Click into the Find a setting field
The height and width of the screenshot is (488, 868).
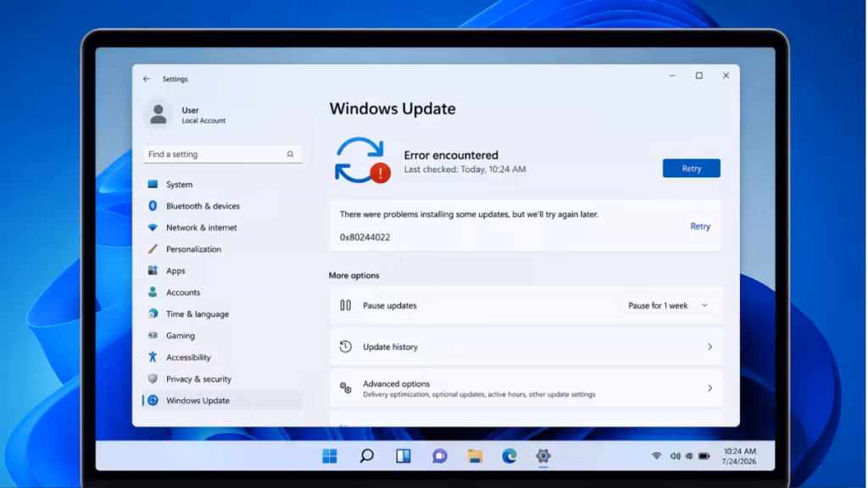click(x=223, y=154)
